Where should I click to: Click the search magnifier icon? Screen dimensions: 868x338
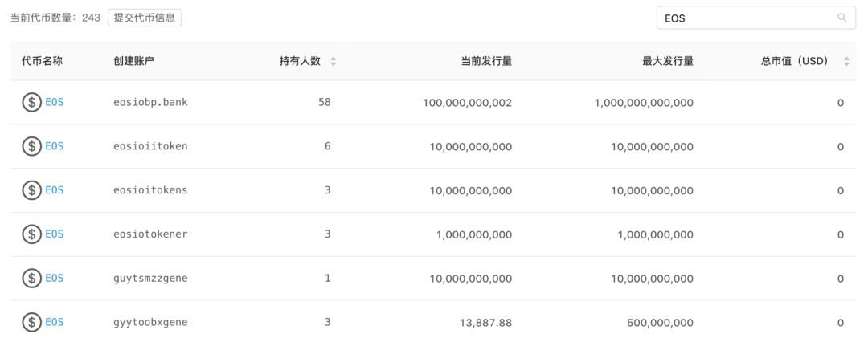[842, 18]
